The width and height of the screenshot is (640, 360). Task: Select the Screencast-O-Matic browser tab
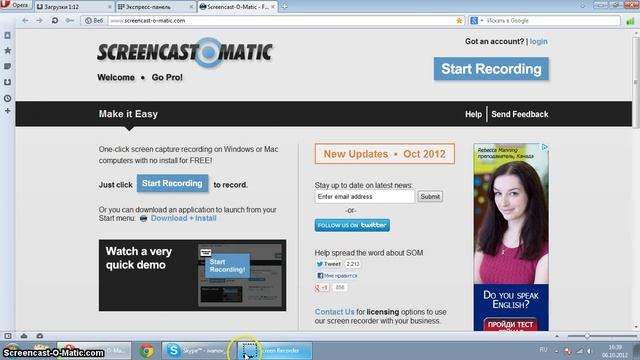point(237,7)
